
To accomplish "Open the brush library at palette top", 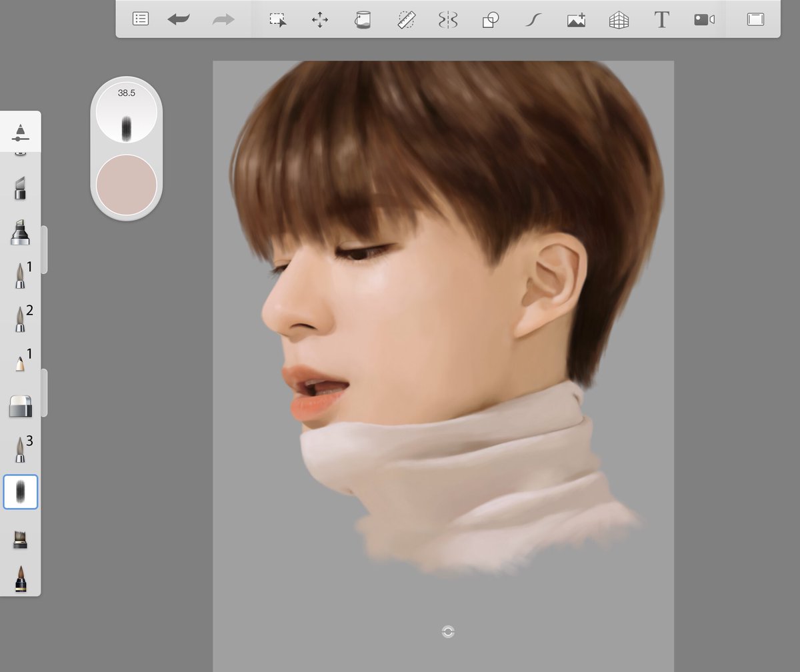I will pos(21,131).
